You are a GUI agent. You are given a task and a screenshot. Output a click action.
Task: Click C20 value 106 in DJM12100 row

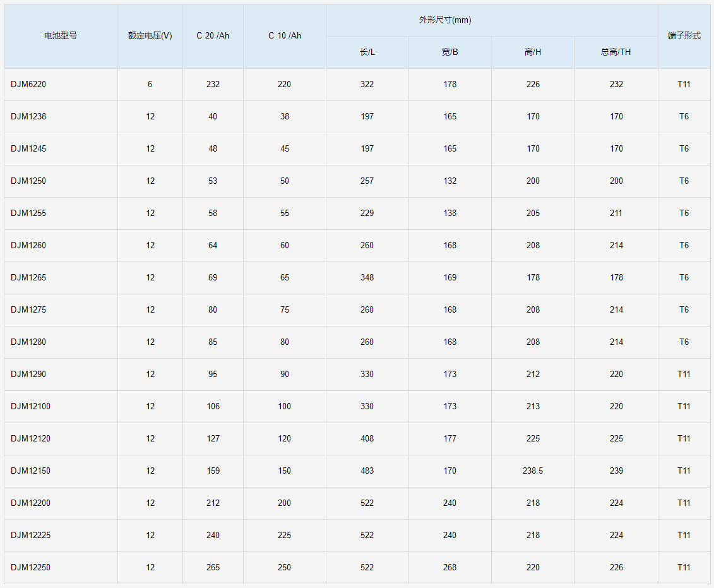coord(213,407)
